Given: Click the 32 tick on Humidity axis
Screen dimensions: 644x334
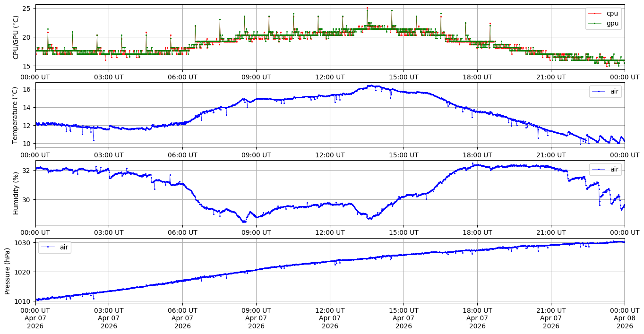Looking at the screenshot, I should pyautogui.click(x=26, y=170).
